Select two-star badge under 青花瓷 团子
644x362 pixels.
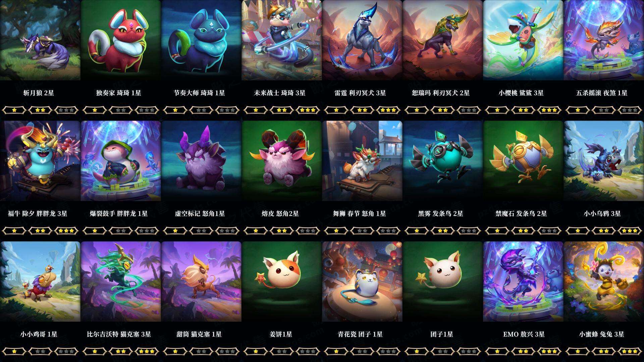pyautogui.click(x=362, y=351)
